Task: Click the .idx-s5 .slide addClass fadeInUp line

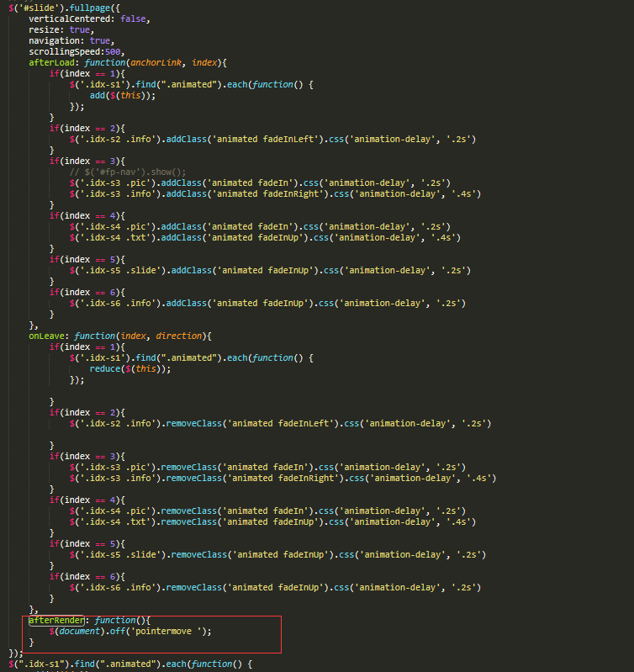Action: [x=270, y=271]
